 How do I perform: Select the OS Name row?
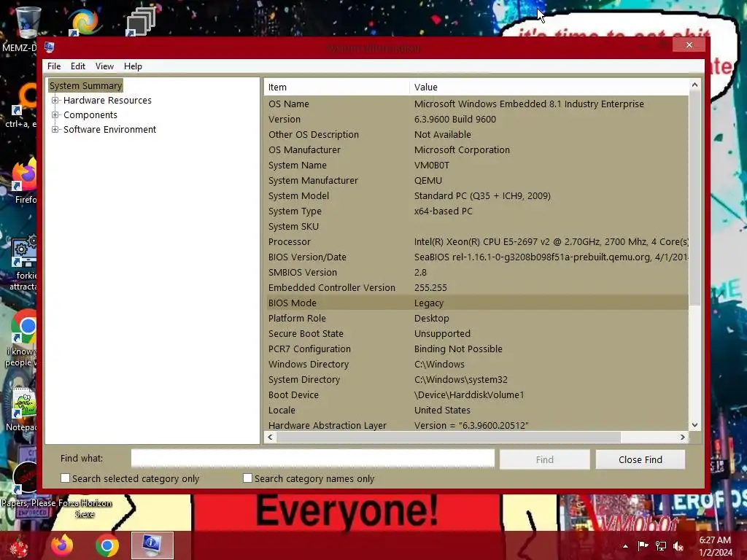(476, 104)
